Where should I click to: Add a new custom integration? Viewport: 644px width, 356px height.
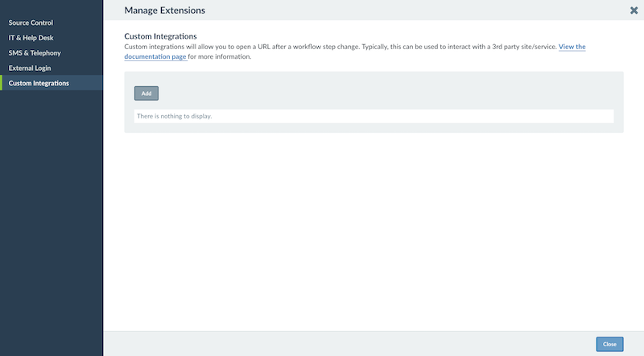coord(147,93)
